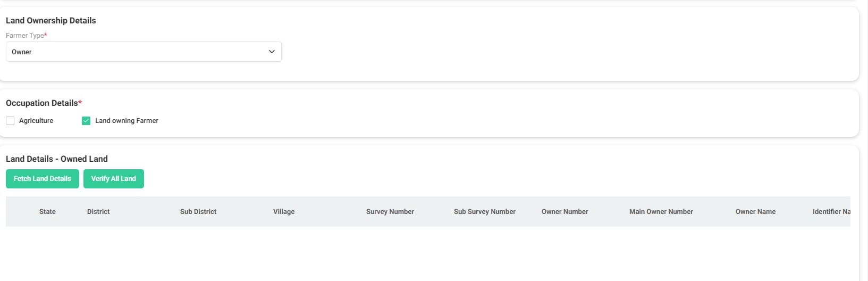Select the Village column header
The height and width of the screenshot is (281, 868).
tap(284, 212)
